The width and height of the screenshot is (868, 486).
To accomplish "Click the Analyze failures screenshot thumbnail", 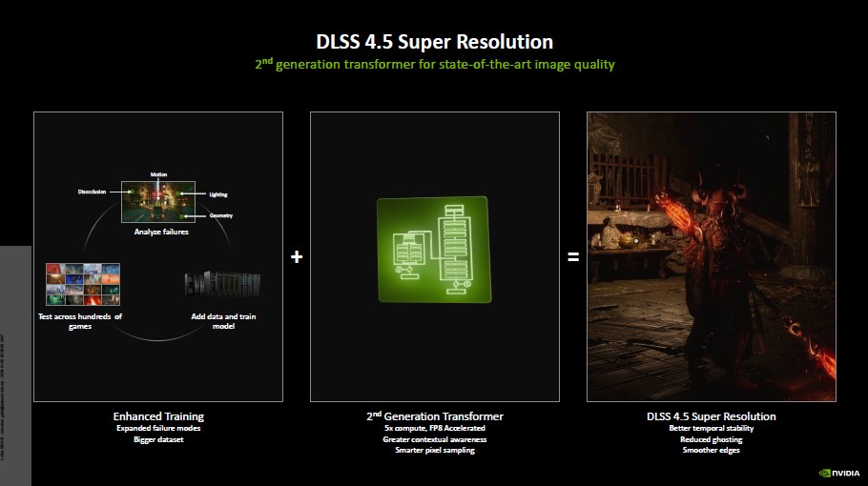I will coord(158,202).
